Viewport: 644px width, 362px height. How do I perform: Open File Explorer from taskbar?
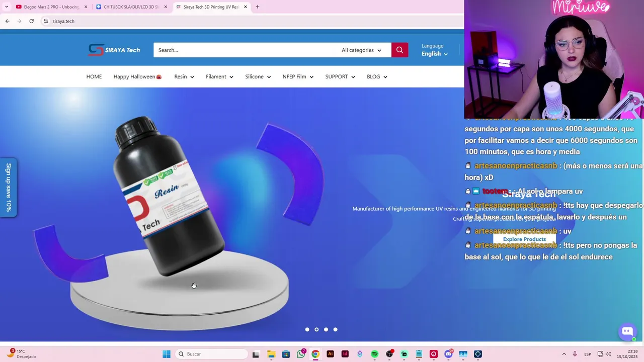271,354
